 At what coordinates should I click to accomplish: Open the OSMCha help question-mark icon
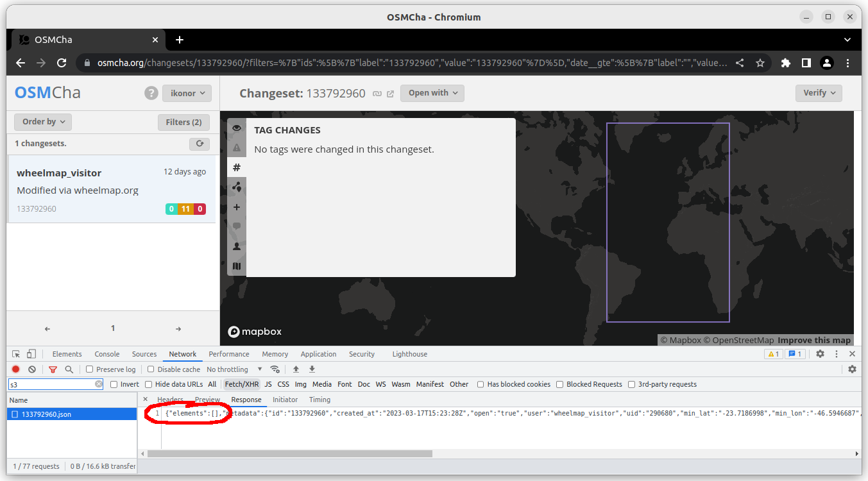pyautogui.click(x=151, y=93)
